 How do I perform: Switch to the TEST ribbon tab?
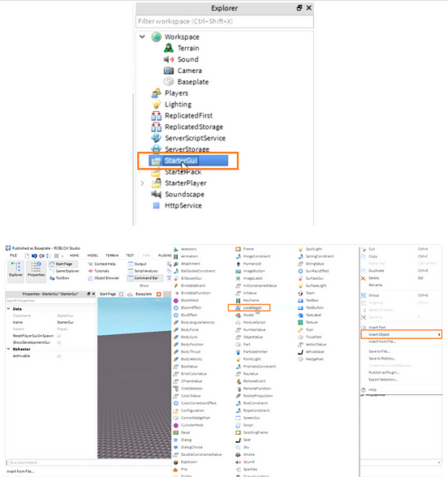pos(130,256)
